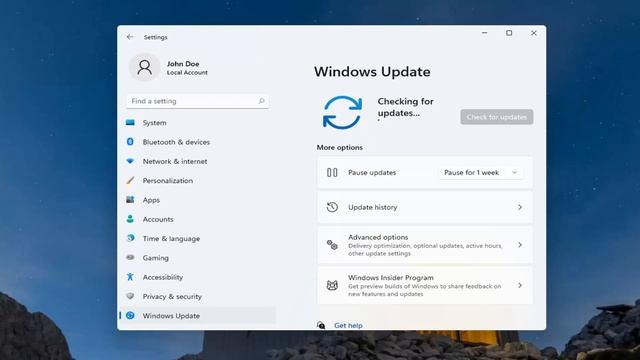Open Windows Insider Program via its chevron
This screenshot has width=640, height=360.
[x=520, y=285]
